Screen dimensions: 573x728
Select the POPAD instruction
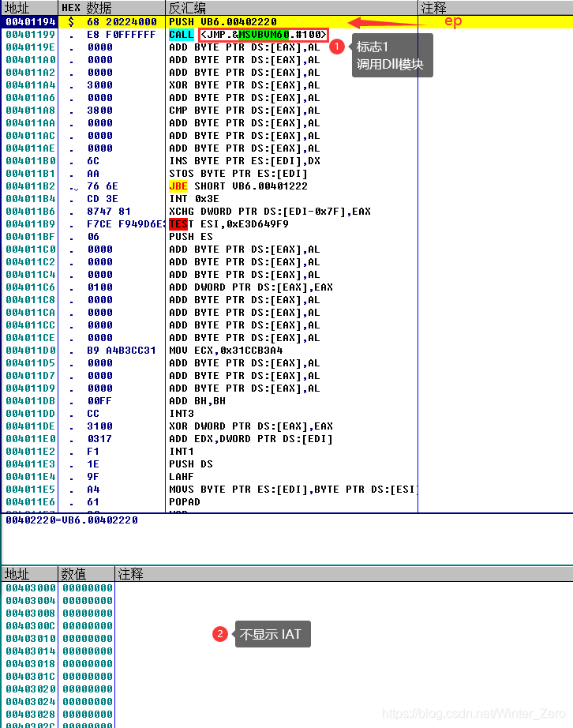click(185, 501)
